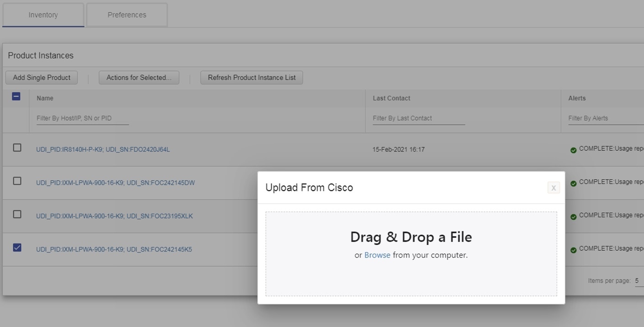Toggle the select-all header checkbox

click(x=16, y=96)
